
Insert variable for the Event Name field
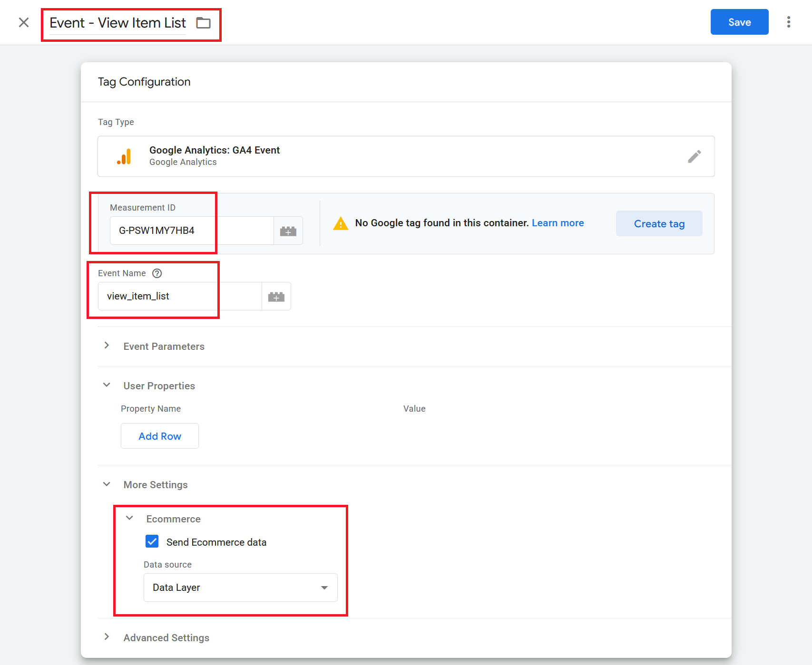click(x=276, y=296)
